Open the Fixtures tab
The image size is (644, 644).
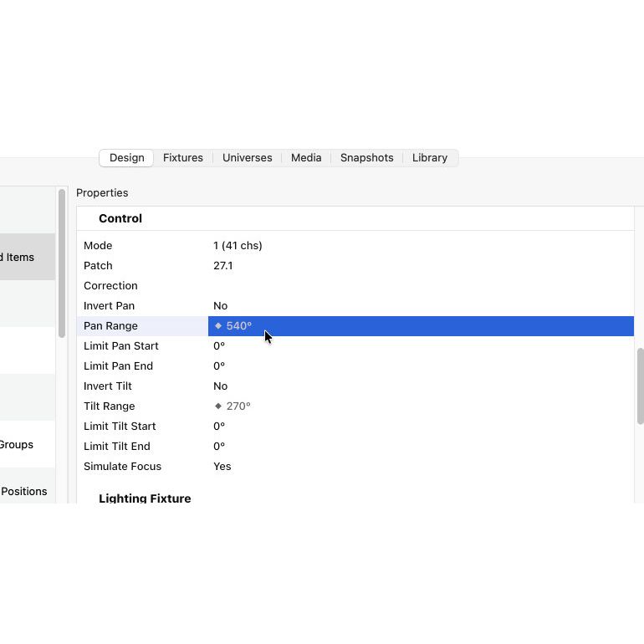pyautogui.click(x=183, y=158)
